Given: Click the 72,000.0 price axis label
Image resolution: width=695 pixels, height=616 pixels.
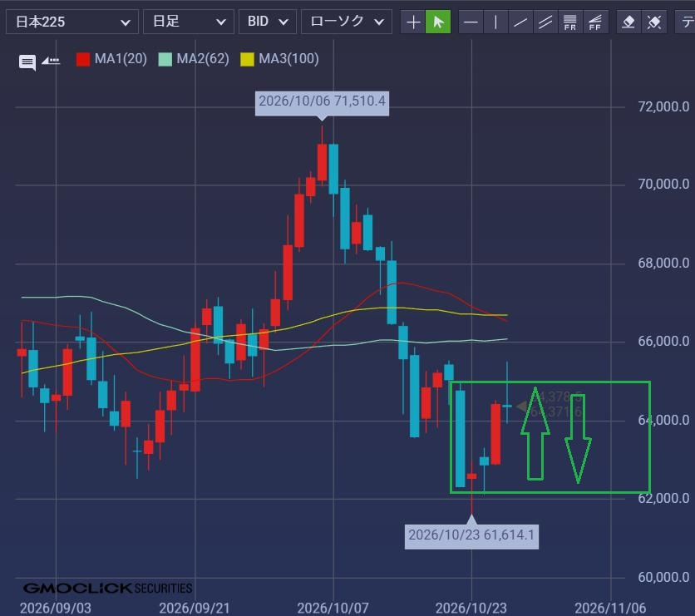Looking at the screenshot, I should coord(663,106).
